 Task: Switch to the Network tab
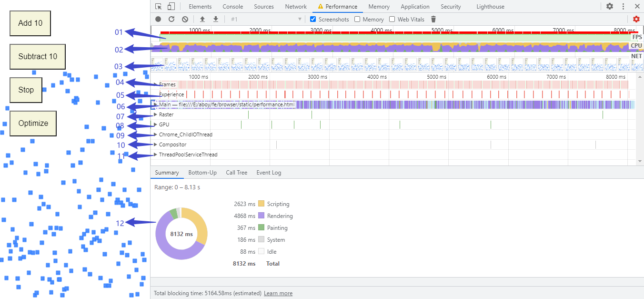pyautogui.click(x=296, y=7)
